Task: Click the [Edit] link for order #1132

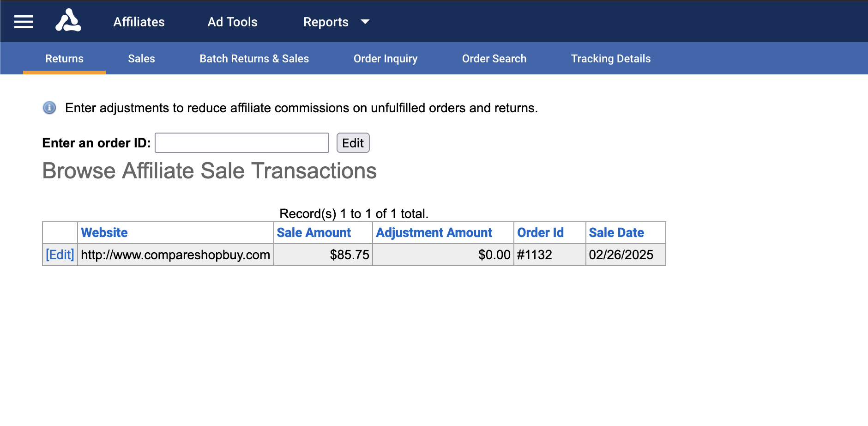Action: coord(60,255)
